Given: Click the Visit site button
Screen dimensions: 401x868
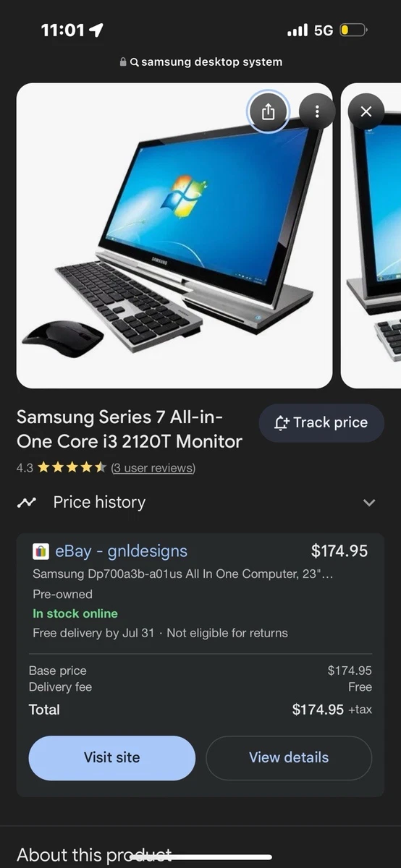Looking at the screenshot, I should coord(112,757).
